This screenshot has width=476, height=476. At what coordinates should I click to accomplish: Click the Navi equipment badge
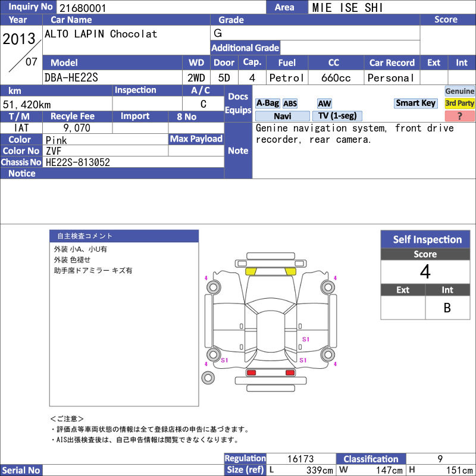(x=282, y=116)
